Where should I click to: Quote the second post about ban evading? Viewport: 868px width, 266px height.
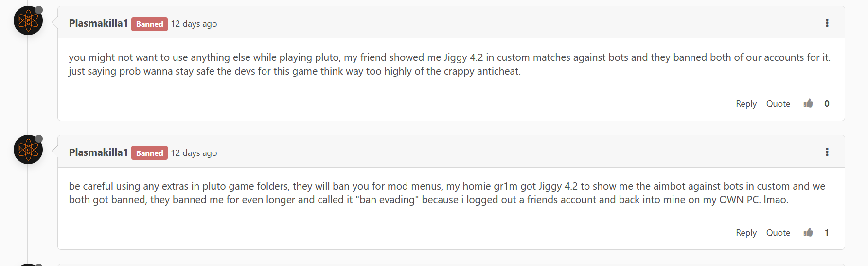(778, 232)
